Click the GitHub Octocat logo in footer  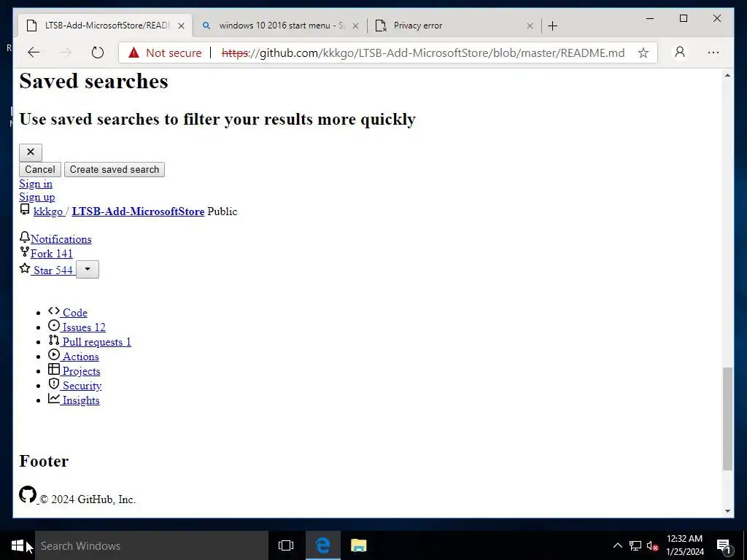(x=28, y=494)
